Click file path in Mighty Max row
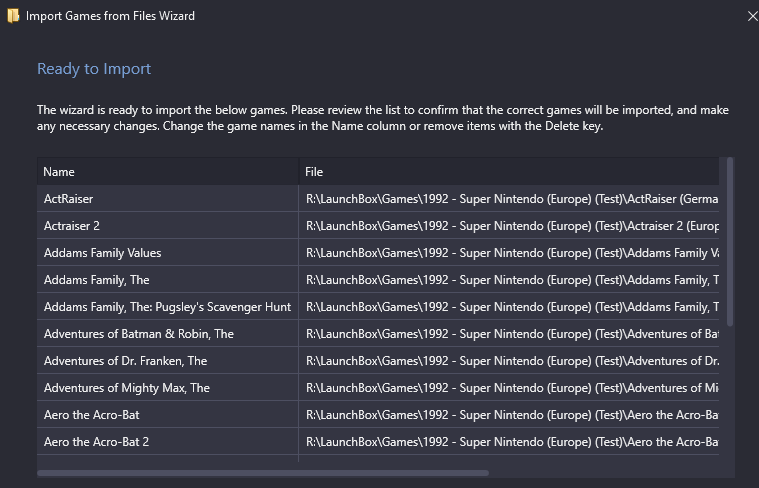Image resolution: width=759 pixels, height=488 pixels. (x=509, y=388)
